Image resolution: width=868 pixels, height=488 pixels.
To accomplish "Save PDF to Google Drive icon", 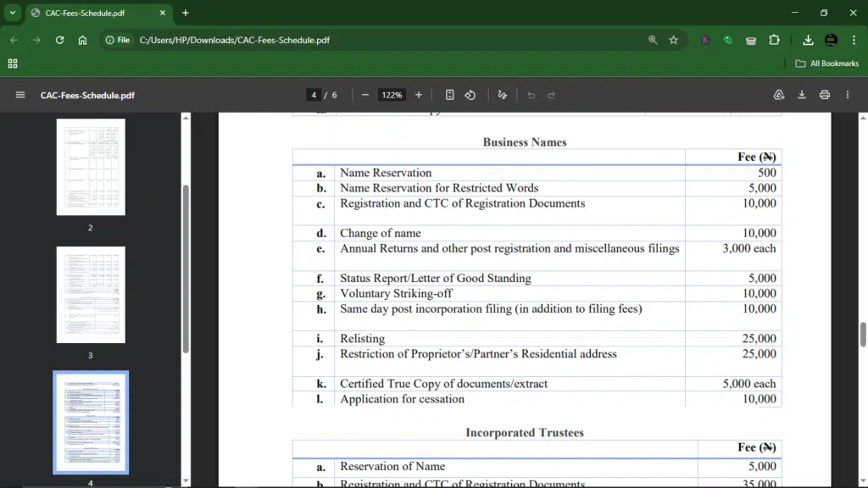I will click(x=779, y=95).
